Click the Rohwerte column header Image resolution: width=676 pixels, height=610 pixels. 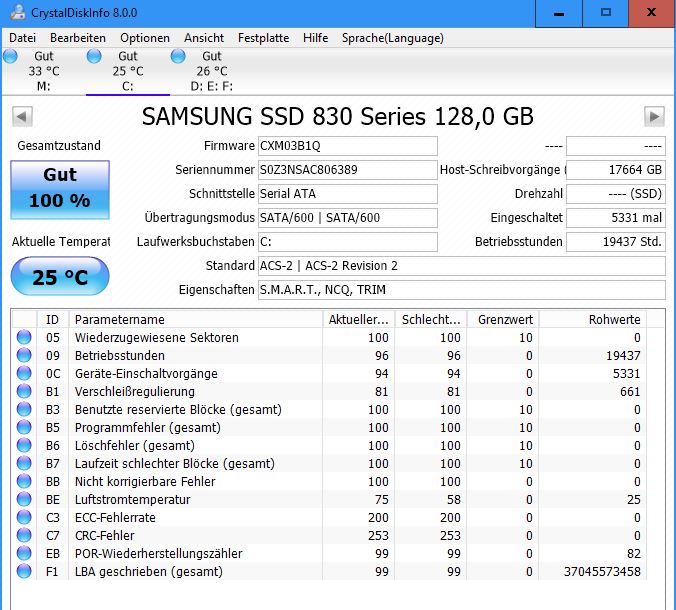click(592, 319)
